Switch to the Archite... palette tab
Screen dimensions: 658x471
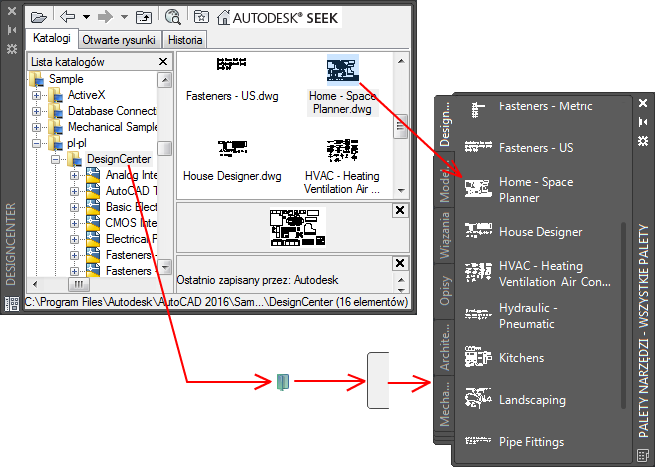click(x=444, y=348)
